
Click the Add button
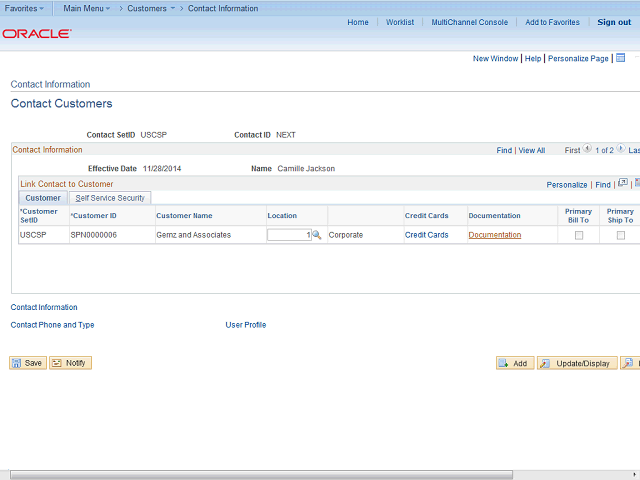click(x=515, y=363)
